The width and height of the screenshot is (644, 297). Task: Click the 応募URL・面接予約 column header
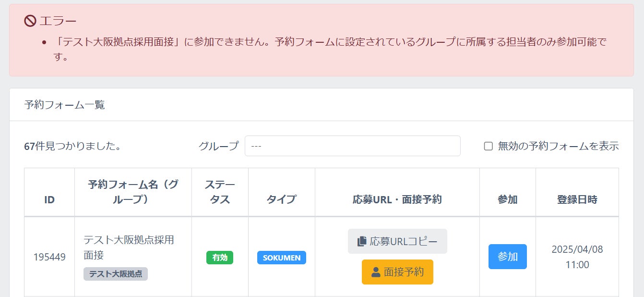[397, 199]
